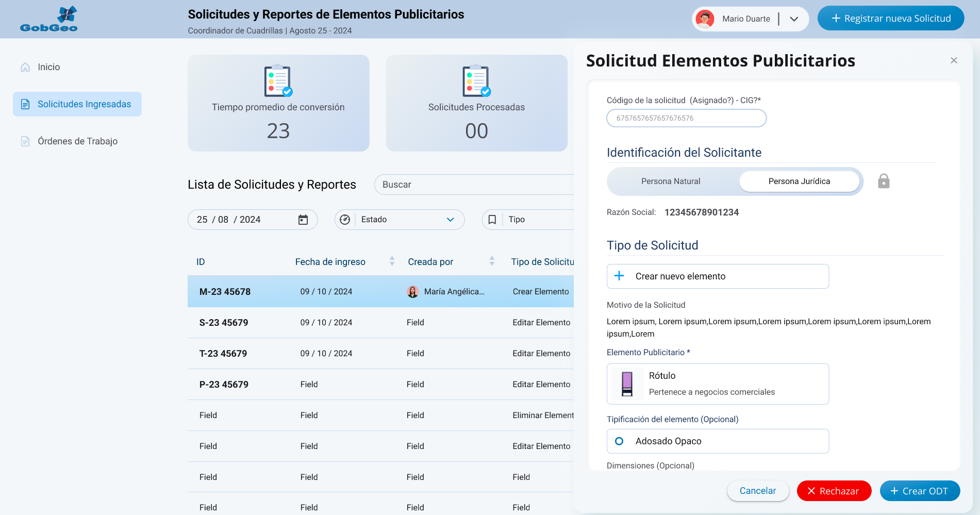Click the lock icon beside Persona Jurídica
This screenshot has height=515, width=980.
pos(884,181)
